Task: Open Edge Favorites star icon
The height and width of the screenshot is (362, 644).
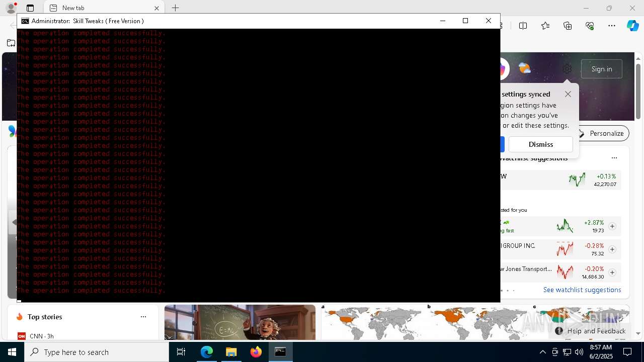Action: coord(545,26)
